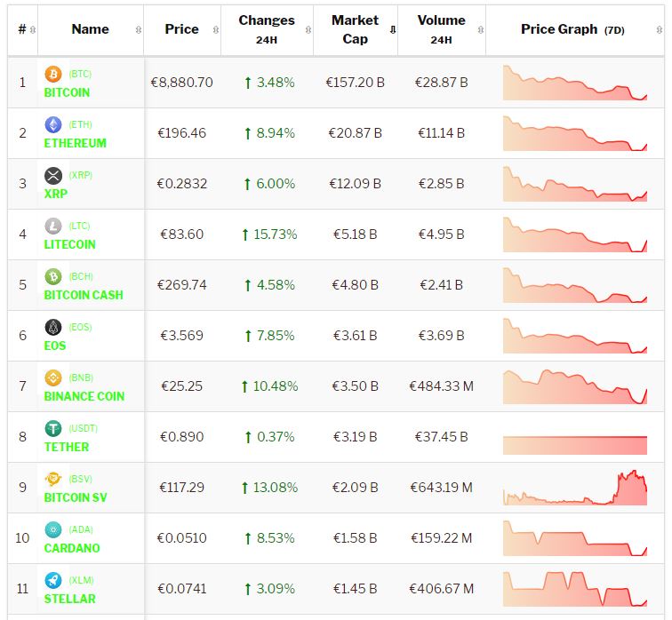The height and width of the screenshot is (620, 672).
Task: Click the Stellar rocket icon
Action: pyautogui.click(x=52, y=580)
